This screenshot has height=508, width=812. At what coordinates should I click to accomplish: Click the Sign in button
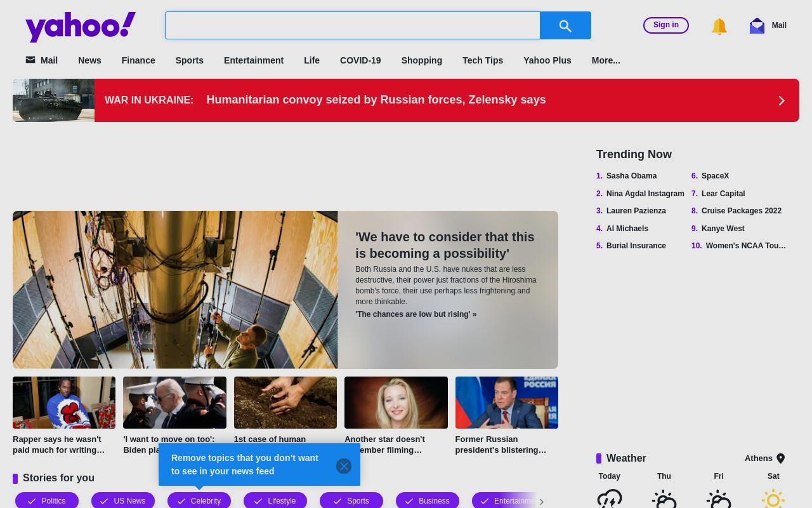point(666,25)
